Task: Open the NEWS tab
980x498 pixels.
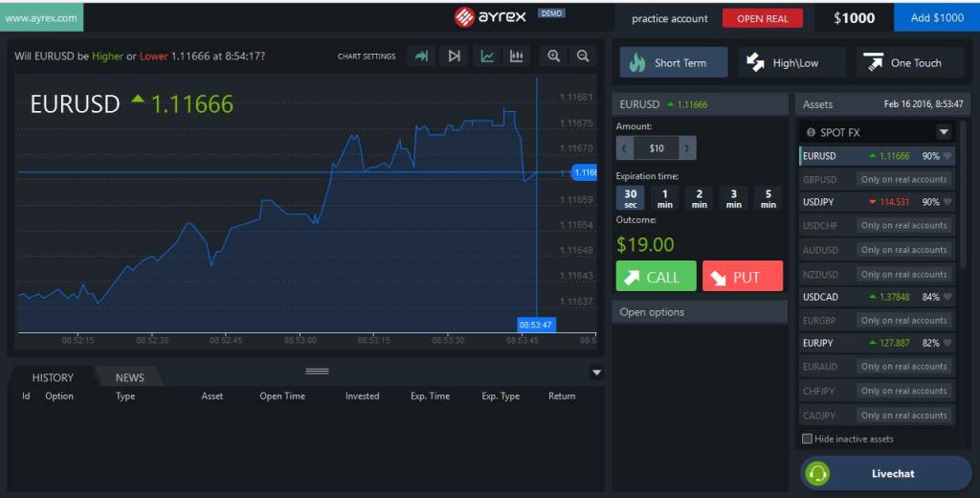Action: pos(129,377)
